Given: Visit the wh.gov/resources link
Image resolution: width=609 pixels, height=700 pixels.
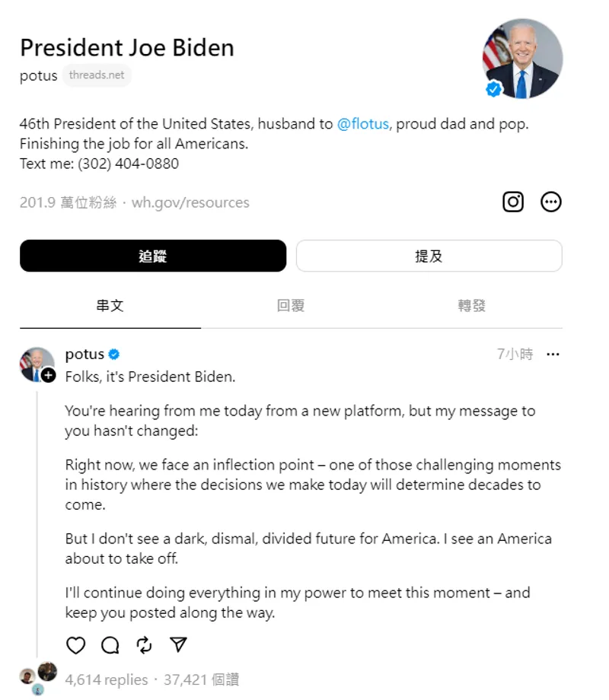Looking at the screenshot, I should pos(190,202).
